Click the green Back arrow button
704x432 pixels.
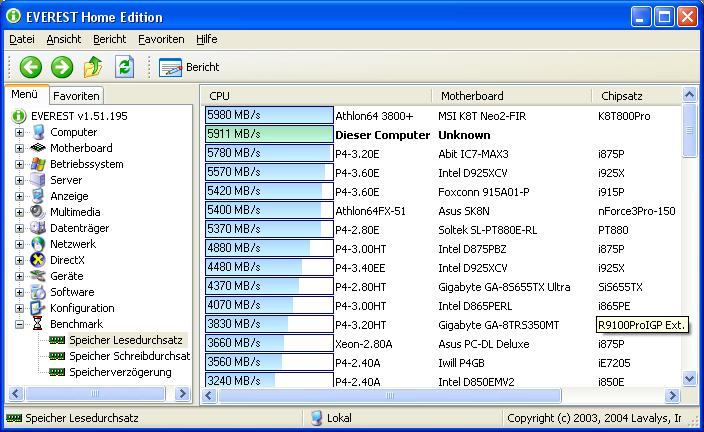click(x=31, y=67)
